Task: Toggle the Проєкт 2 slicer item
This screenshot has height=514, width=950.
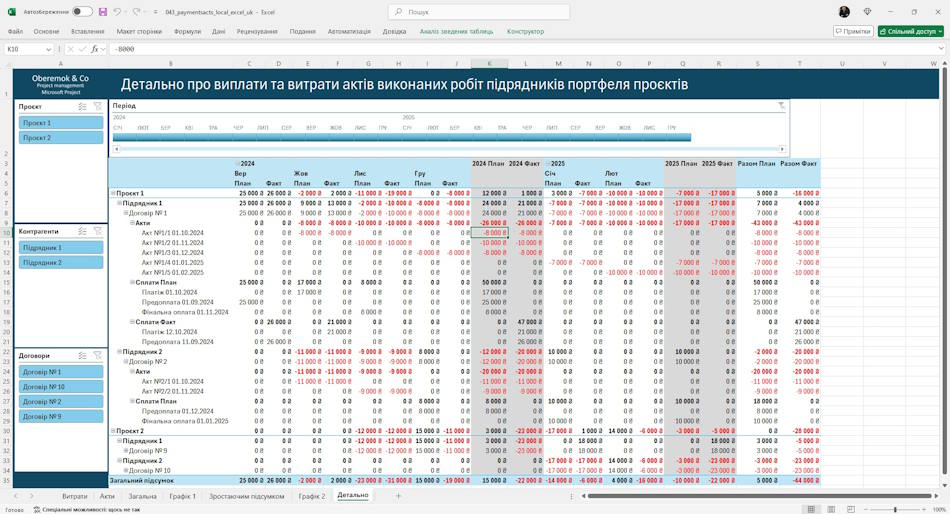Action: [61, 138]
